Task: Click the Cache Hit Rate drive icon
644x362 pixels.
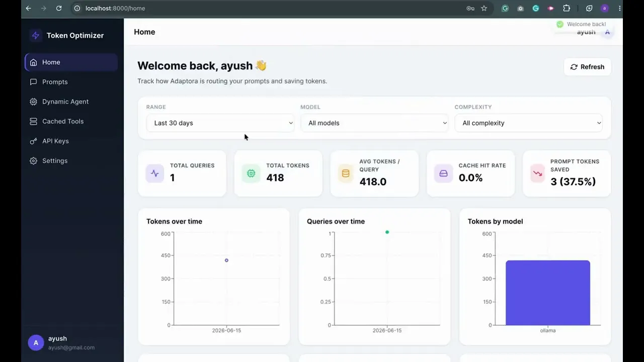Action: click(x=443, y=173)
